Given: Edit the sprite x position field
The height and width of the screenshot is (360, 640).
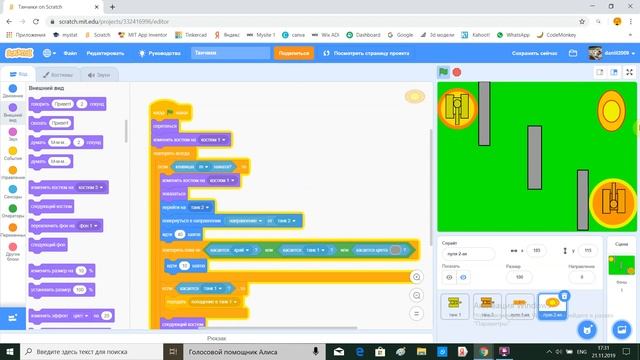Looking at the screenshot, I should tap(536, 250).
